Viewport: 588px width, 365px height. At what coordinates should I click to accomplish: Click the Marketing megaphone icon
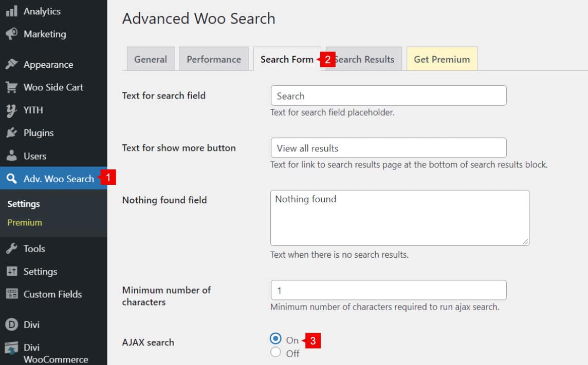click(x=11, y=34)
